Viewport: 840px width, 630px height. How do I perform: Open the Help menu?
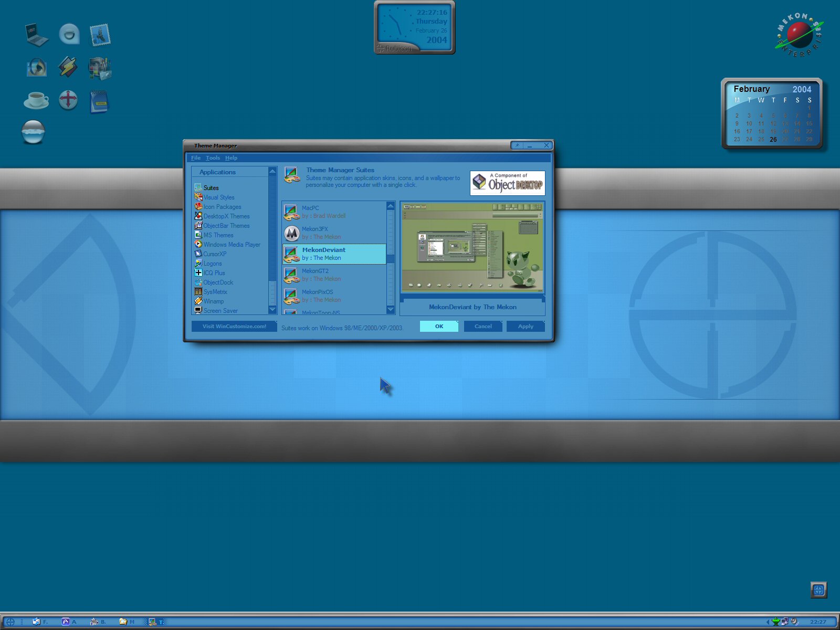231,157
